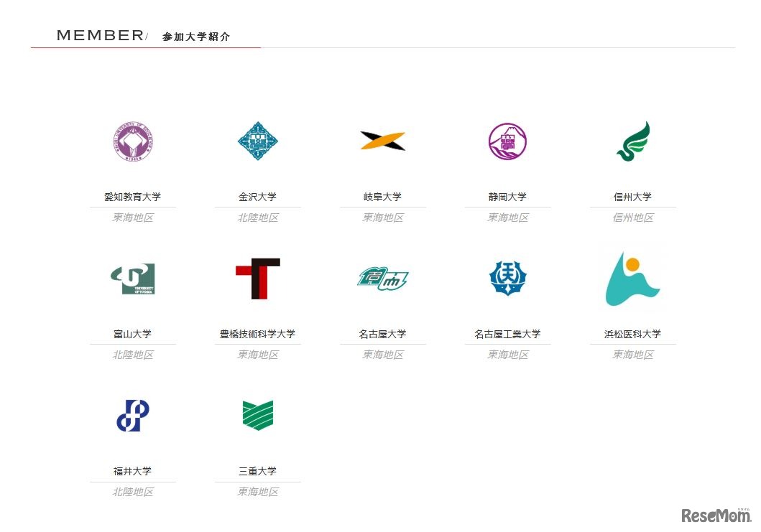
Task: Open the Nagoya University logo mark
Action: [x=383, y=278]
